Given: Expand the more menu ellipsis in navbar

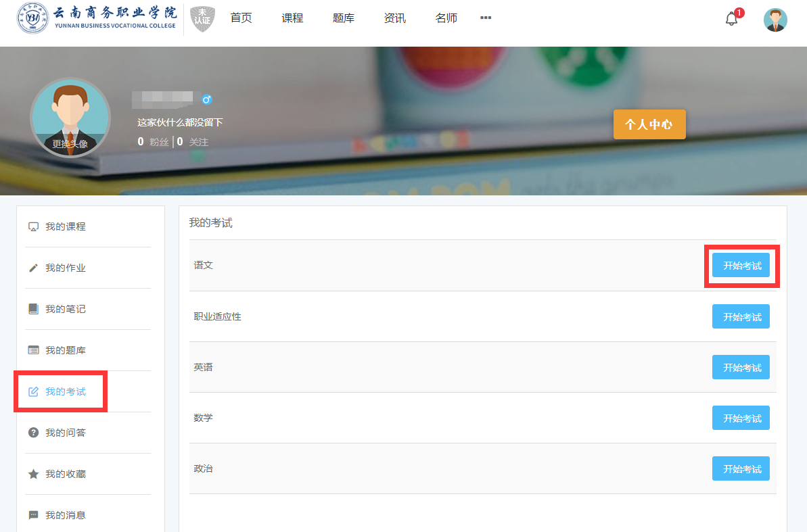Looking at the screenshot, I should coord(485,18).
